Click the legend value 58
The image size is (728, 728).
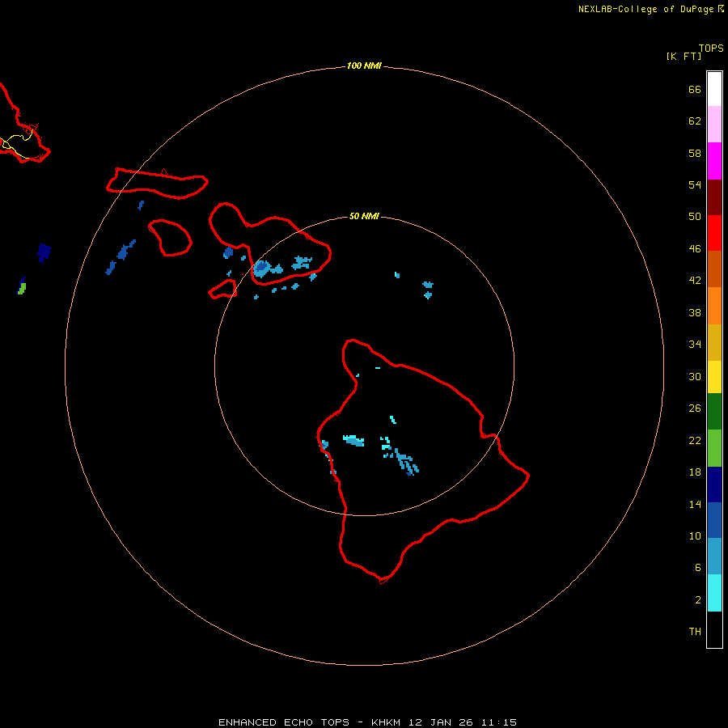pos(695,153)
